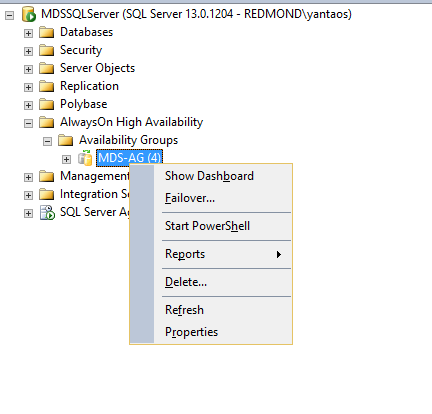
Task: Click the Databases folder icon
Action: pos(46,32)
